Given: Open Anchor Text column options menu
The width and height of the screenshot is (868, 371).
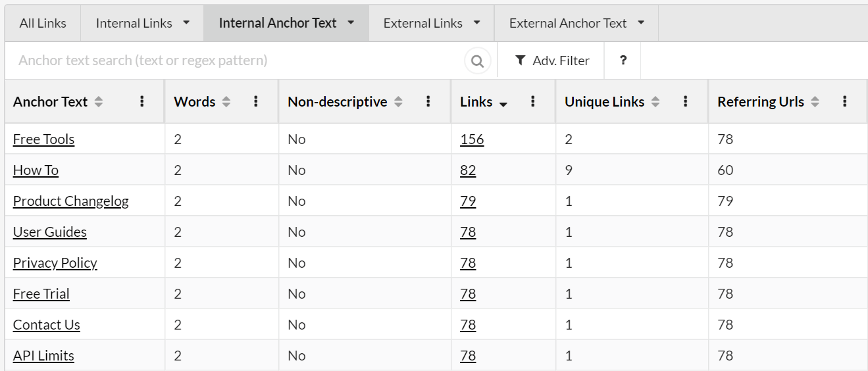Looking at the screenshot, I should 142,101.
